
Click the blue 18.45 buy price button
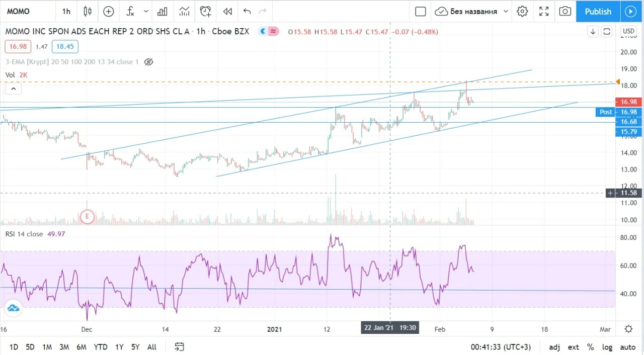64,47
